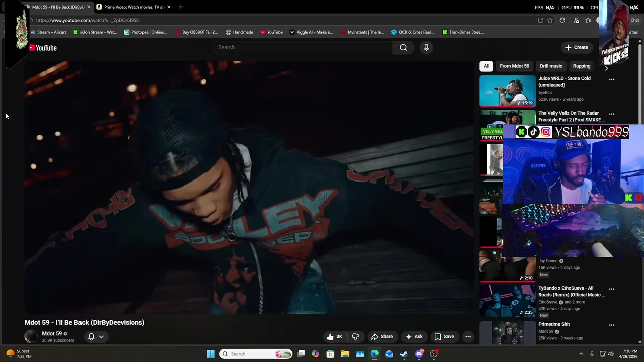Open Handmade bookmark
Viewport: 644px width, 362px height.
point(239,32)
